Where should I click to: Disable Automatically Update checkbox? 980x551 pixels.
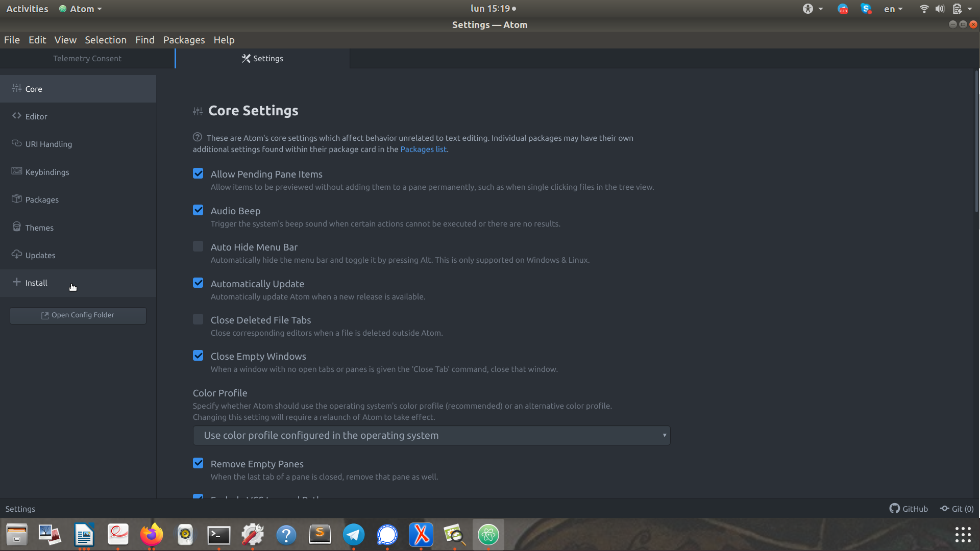[x=198, y=283]
